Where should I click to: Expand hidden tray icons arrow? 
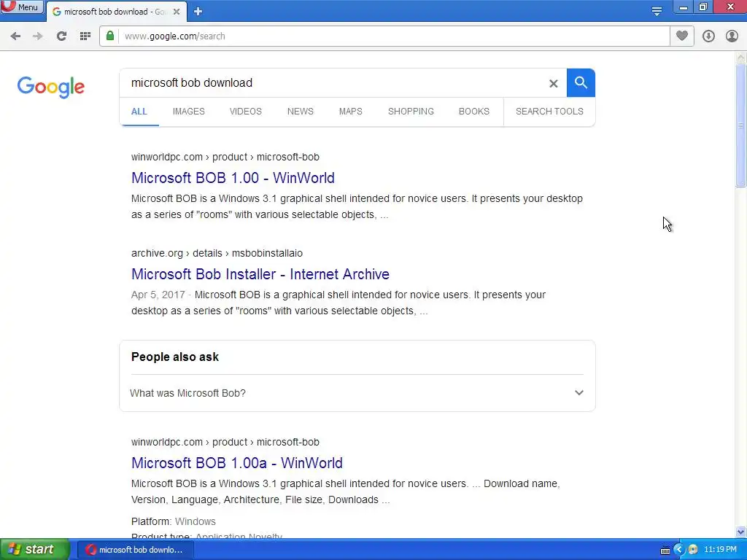tap(679, 550)
